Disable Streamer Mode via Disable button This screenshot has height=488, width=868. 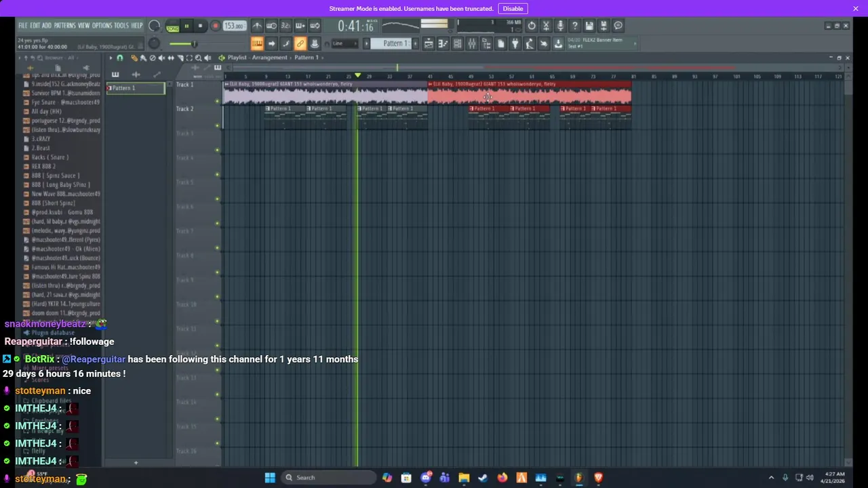coord(513,8)
